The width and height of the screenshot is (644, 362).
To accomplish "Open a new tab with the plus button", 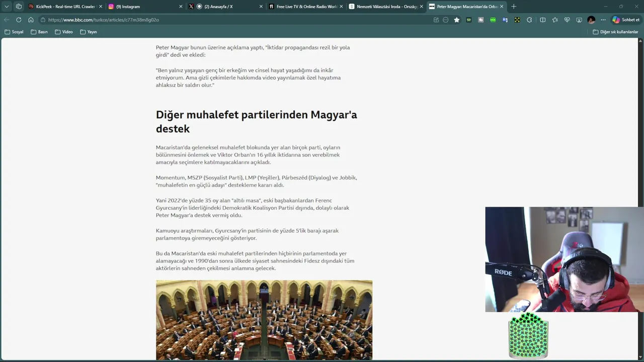I will pyautogui.click(x=514, y=7).
